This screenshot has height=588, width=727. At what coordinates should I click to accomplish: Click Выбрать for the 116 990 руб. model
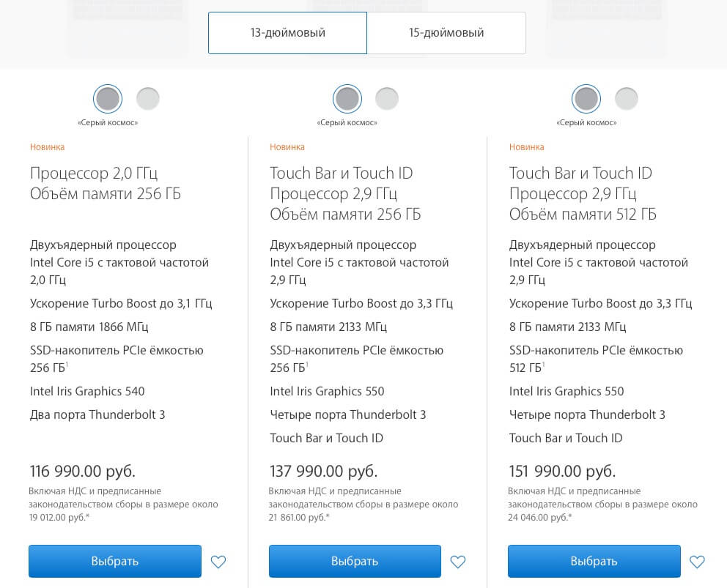click(x=115, y=561)
